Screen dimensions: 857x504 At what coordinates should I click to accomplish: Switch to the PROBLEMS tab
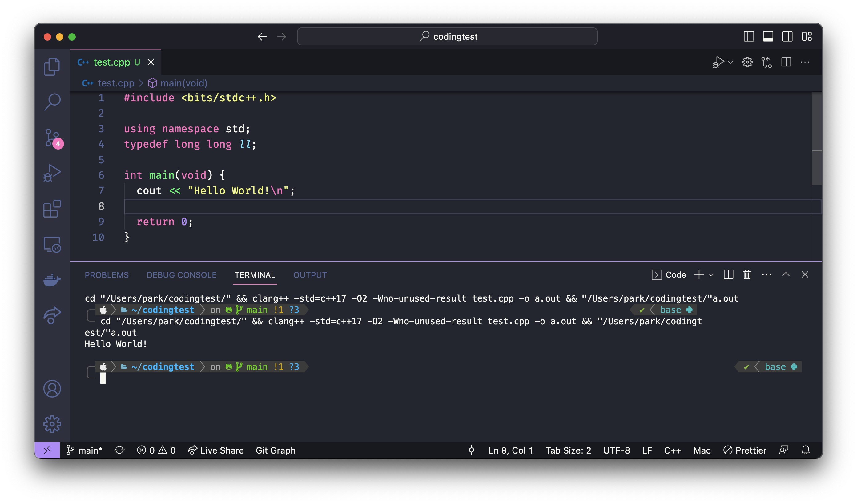click(107, 275)
